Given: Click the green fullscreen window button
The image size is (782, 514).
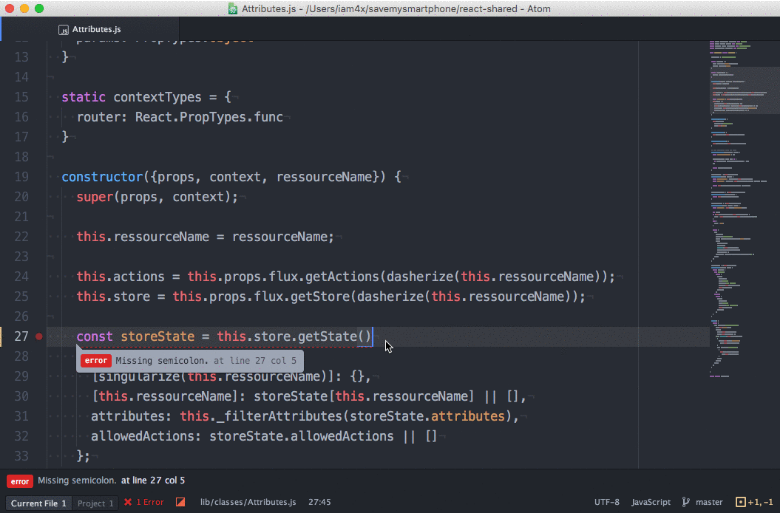Looking at the screenshot, I should pyautogui.click(x=39, y=8).
